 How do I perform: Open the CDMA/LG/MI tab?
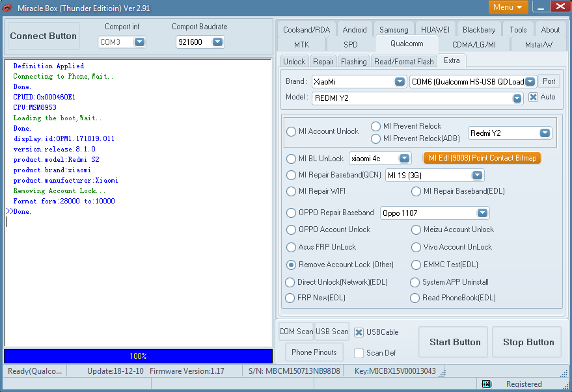coord(474,44)
